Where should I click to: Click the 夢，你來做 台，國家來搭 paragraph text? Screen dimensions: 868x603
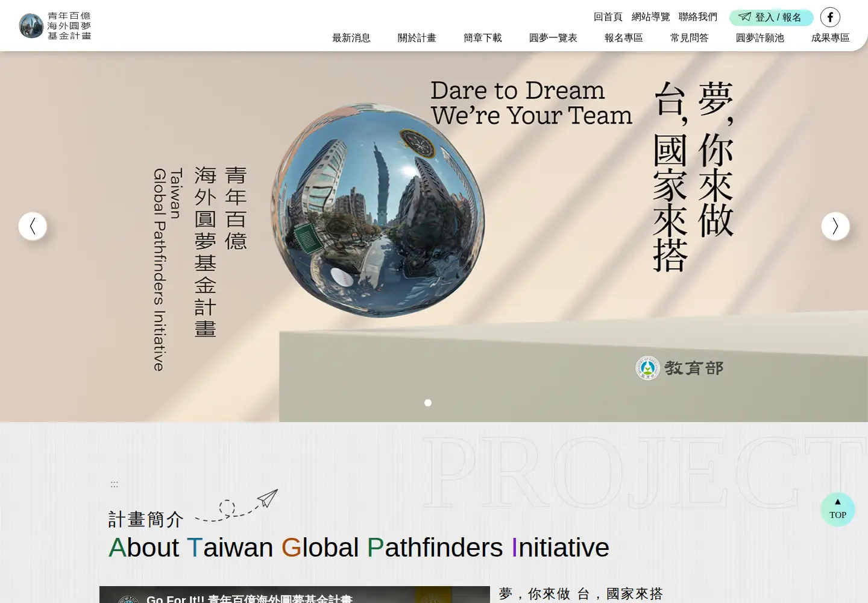click(x=581, y=594)
